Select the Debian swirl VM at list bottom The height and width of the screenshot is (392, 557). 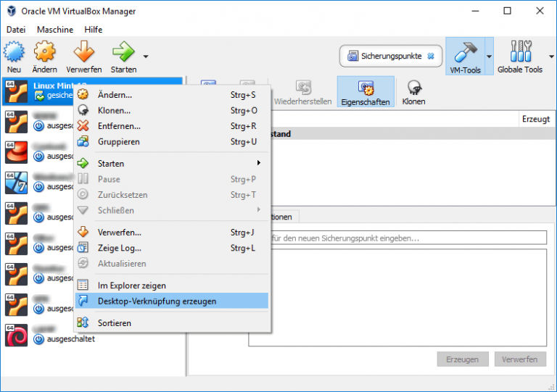pos(17,335)
